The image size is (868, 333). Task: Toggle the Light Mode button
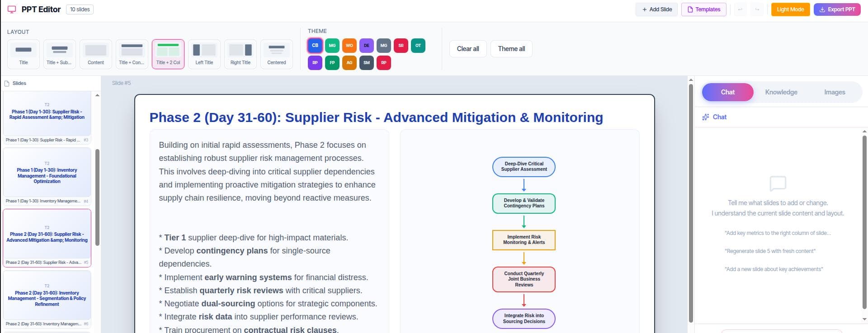790,9
